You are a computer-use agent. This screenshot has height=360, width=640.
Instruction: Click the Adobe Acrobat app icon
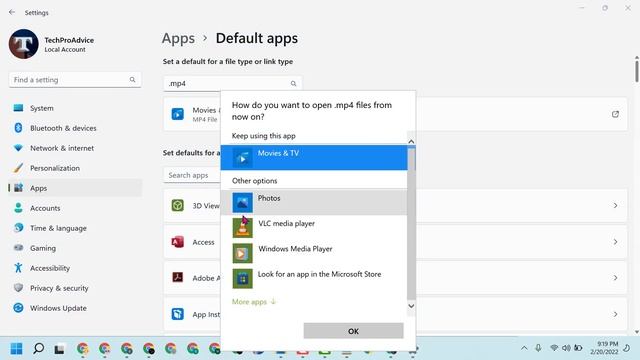(x=178, y=278)
